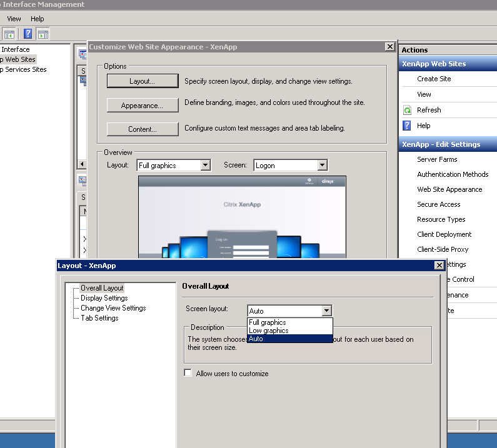Screen dimensions: 497x448
Task: Select Overall Layout in the tree
Action: coord(102,288)
